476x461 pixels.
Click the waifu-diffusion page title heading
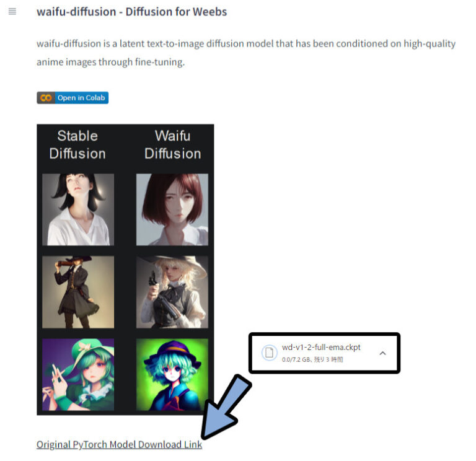click(132, 12)
